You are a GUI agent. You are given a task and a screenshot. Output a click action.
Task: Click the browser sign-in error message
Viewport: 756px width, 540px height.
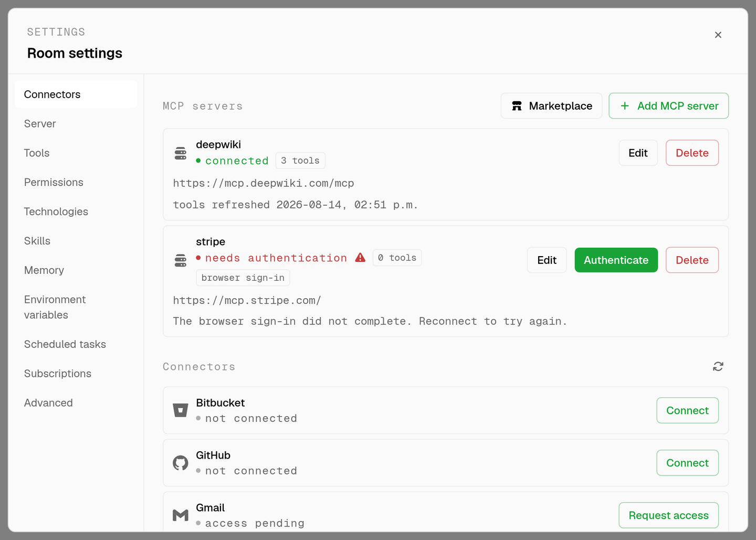[370, 321]
